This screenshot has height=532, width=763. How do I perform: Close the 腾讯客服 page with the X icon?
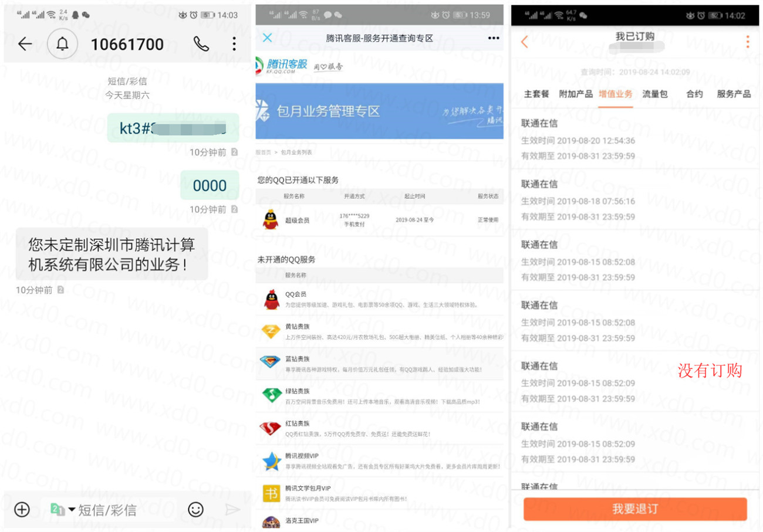(267, 38)
